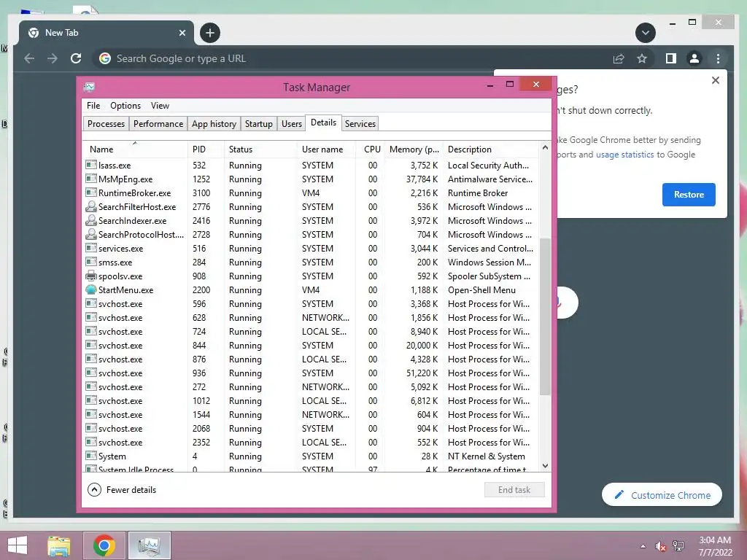Viewport: 747px width, 560px height.
Task: Select the System process with PID 4
Action: (311, 456)
